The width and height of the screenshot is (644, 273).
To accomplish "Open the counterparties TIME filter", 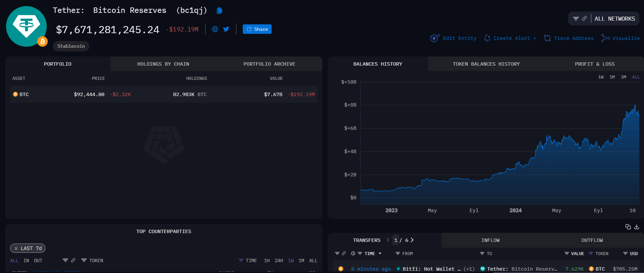I will tap(248, 260).
